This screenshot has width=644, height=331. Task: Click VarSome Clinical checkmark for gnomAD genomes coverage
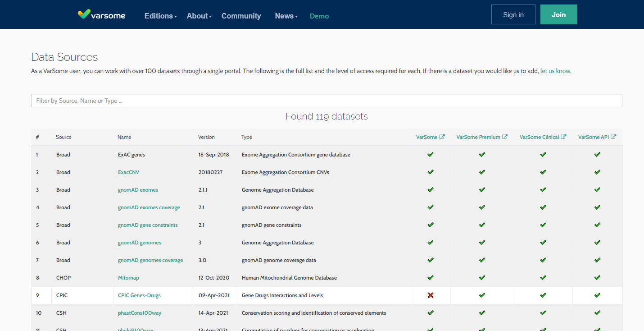(543, 260)
